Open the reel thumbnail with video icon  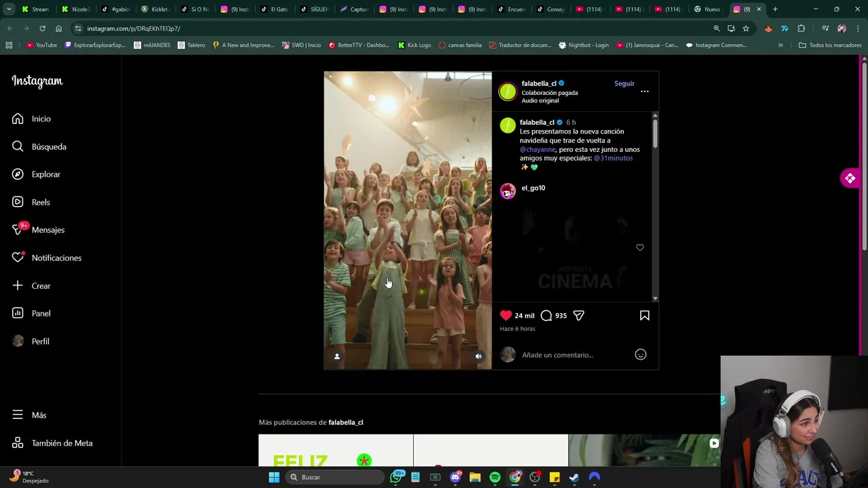tap(644, 451)
